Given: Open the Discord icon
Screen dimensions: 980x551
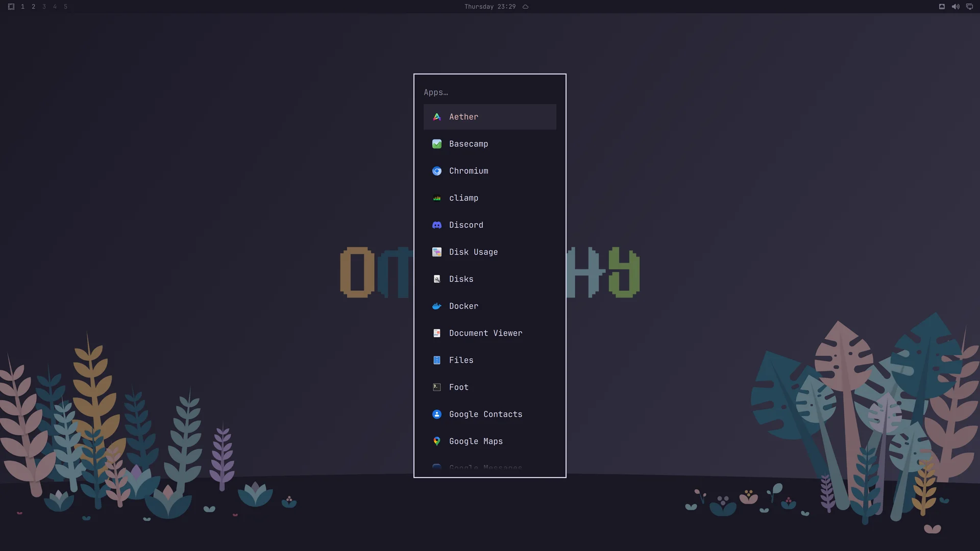Looking at the screenshot, I should point(437,225).
